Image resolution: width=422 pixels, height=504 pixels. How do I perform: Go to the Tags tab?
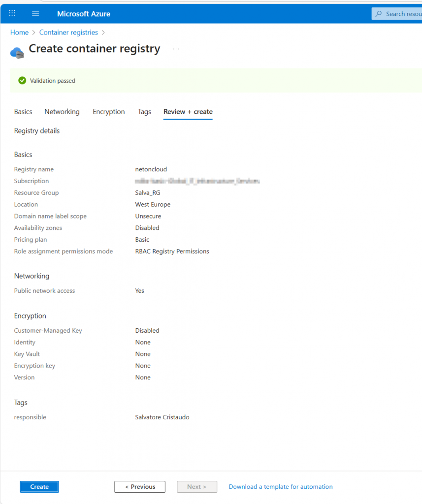[144, 112]
